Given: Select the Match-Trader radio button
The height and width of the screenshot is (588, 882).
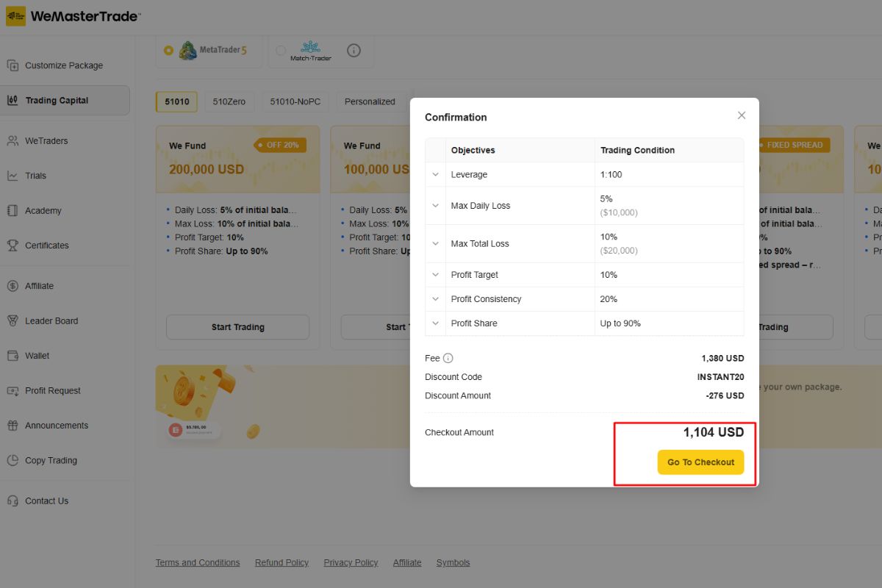Looking at the screenshot, I should pos(281,51).
